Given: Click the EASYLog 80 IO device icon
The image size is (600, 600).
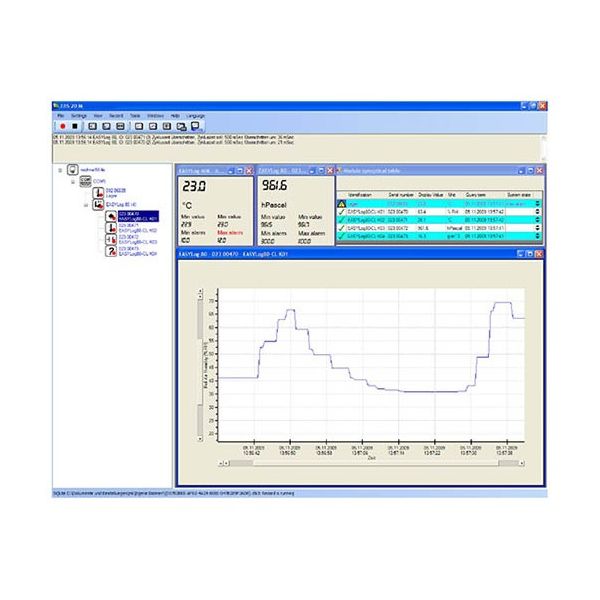Looking at the screenshot, I should click(98, 204).
